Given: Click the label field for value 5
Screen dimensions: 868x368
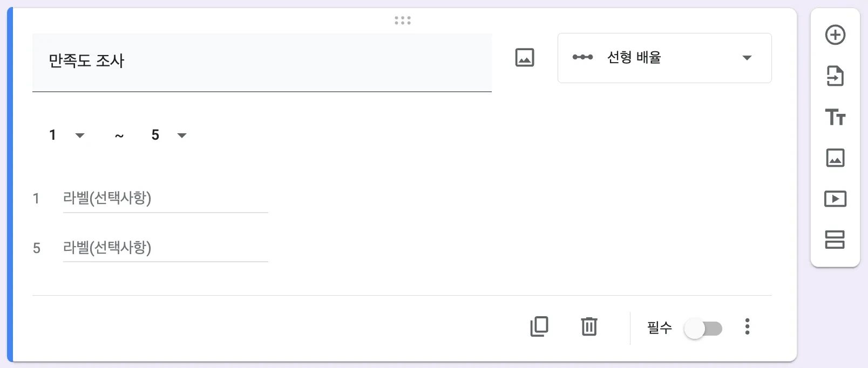Looking at the screenshot, I should pyautogui.click(x=165, y=248).
